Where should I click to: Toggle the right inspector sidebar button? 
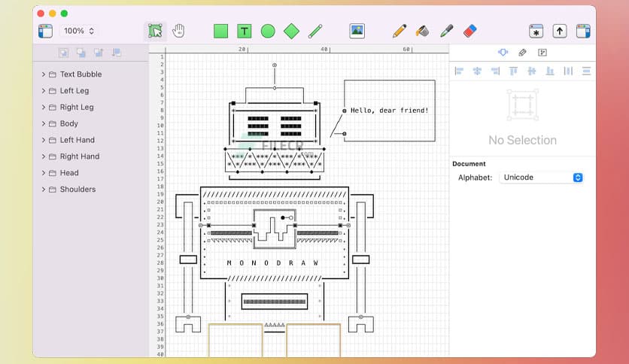(583, 31)
